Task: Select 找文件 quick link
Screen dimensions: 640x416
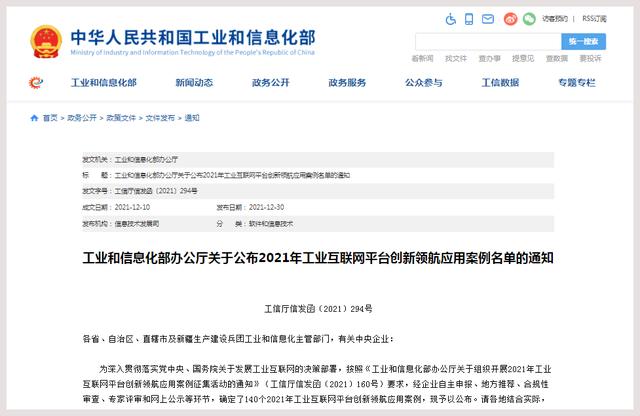Action: (456, 59)
